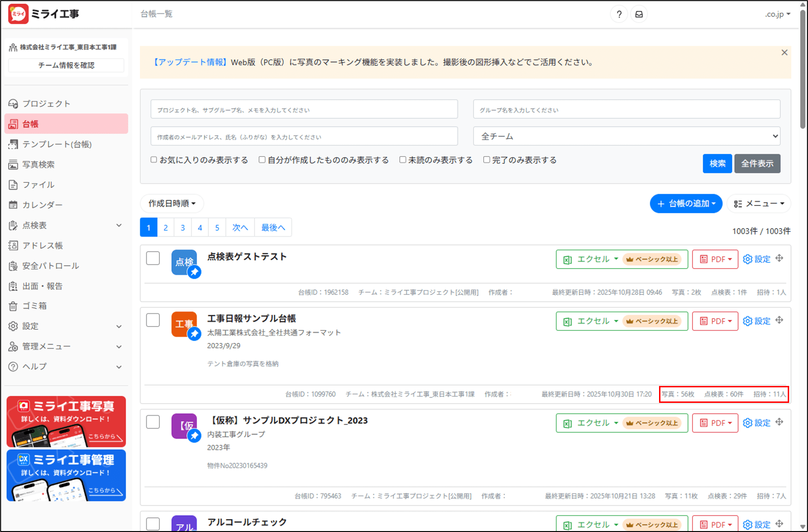The image size is (808, 532).
Task: Click the ミライ工事 logo icon
Action: tap(18, 14)
